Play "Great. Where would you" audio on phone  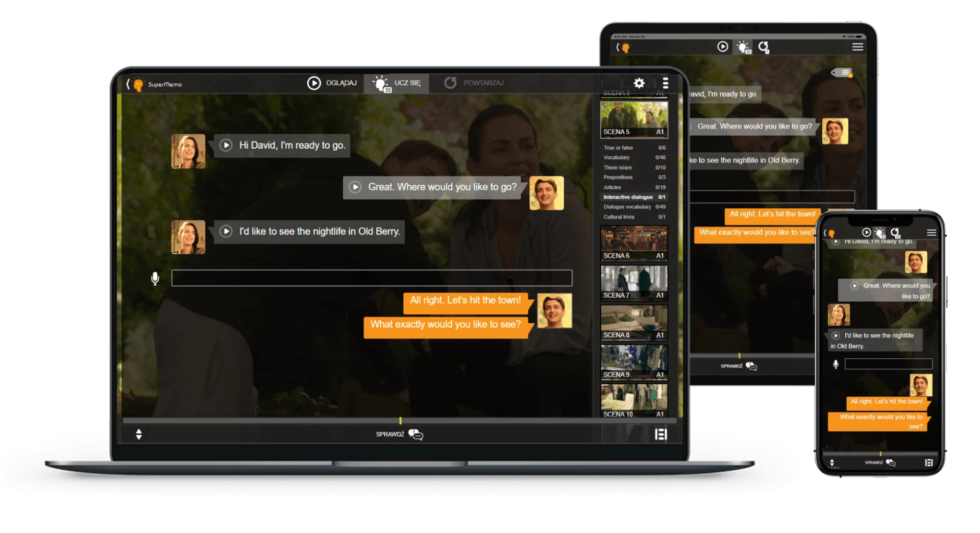pyautogui.click(x=854, y=286)
